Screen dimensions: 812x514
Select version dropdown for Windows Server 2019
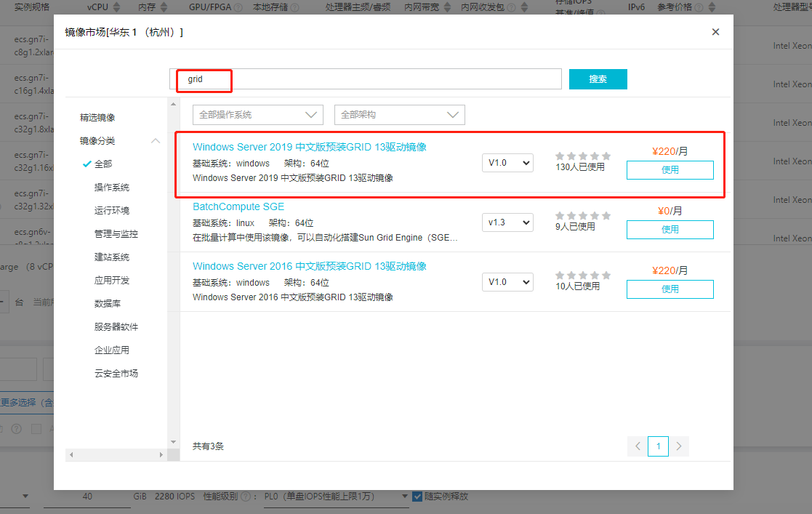[x=507, y=164]
